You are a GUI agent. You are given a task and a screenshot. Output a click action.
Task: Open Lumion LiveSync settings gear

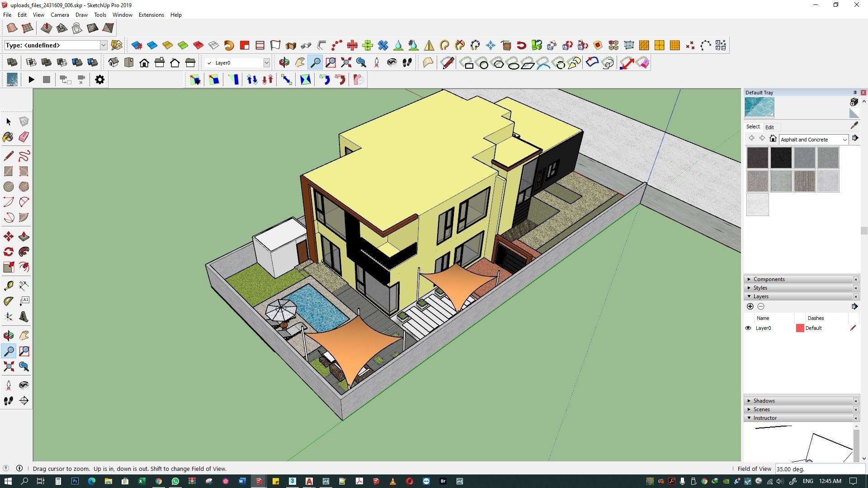[99, 80]
